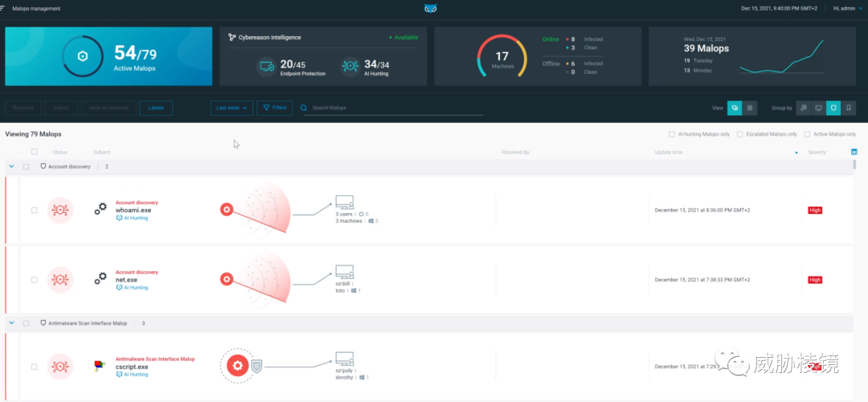
Task: Click the 17 Machines gauge
Action: pos(502,57)
